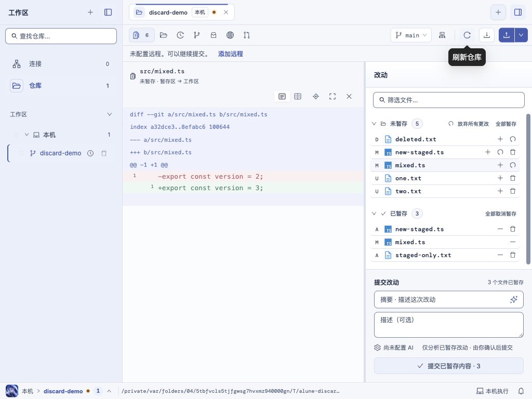Unstage staged-only.txt with minus
Image resolution: width=532 pixels, height=399 pixels.
500,255
